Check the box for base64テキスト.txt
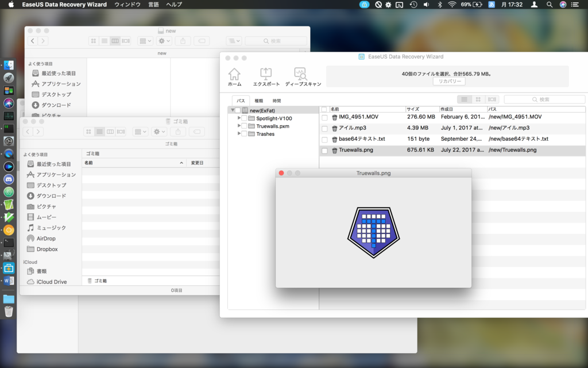This screenshot has width=588, height=368. 325,139
